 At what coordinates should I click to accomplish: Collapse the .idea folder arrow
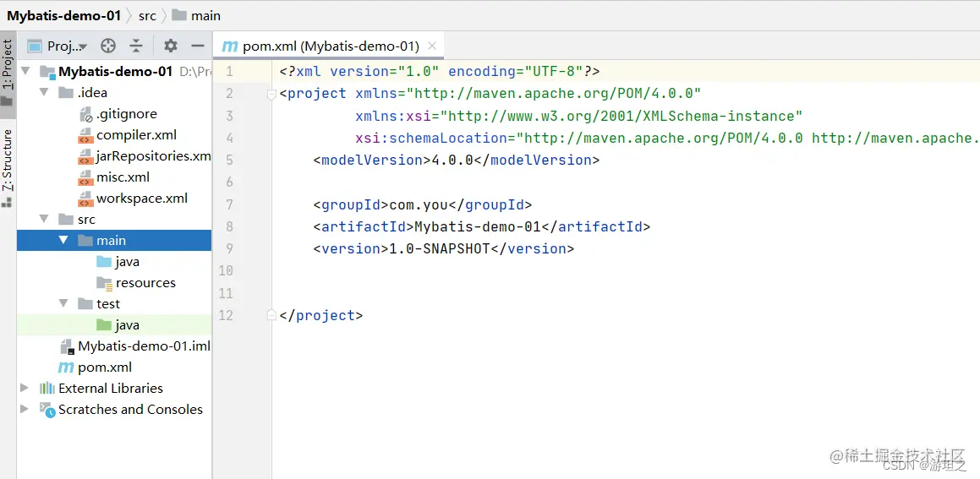tap(44, 93)
